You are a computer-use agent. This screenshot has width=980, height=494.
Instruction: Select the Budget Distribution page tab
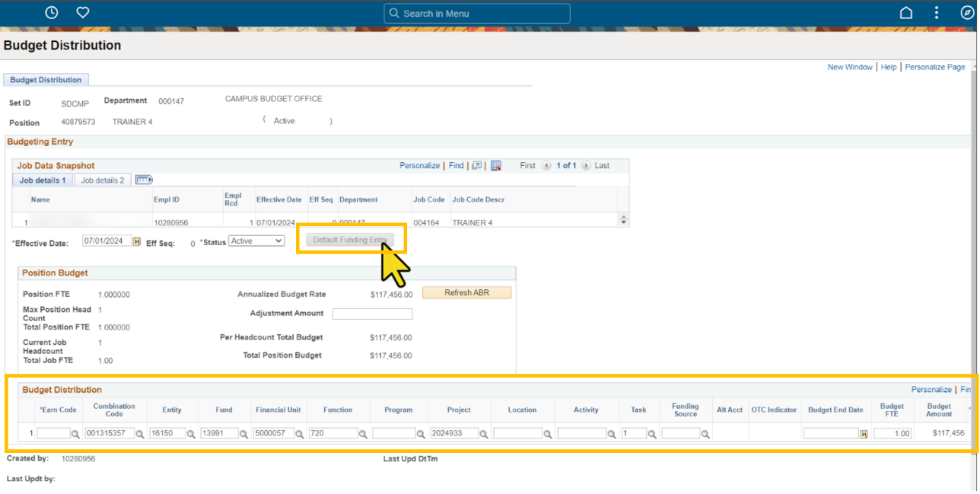pos(46,80)
